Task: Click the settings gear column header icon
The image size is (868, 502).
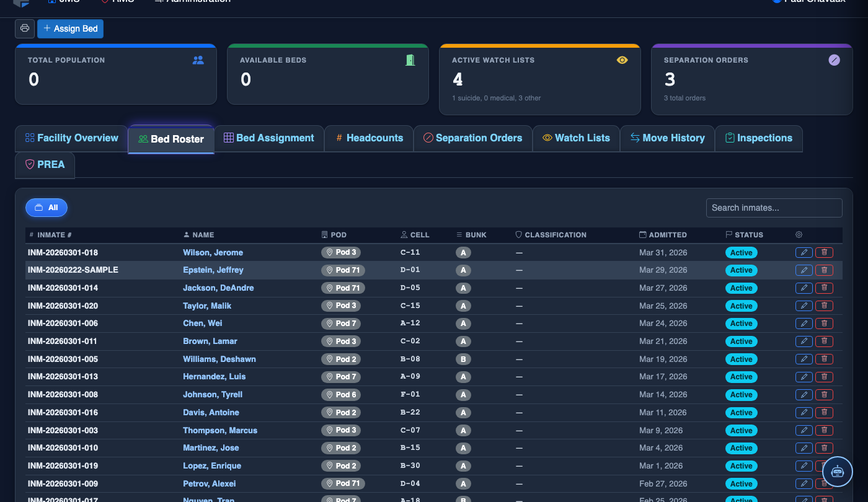Action: click(x=799, y=235)
